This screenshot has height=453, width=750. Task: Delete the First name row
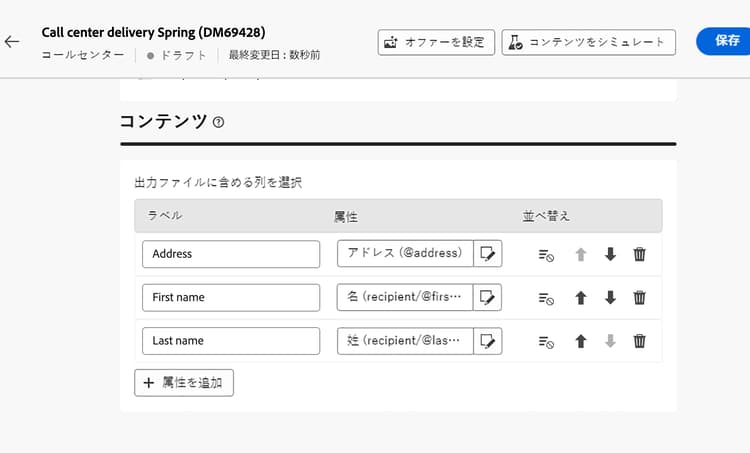(x=640, y=298)
